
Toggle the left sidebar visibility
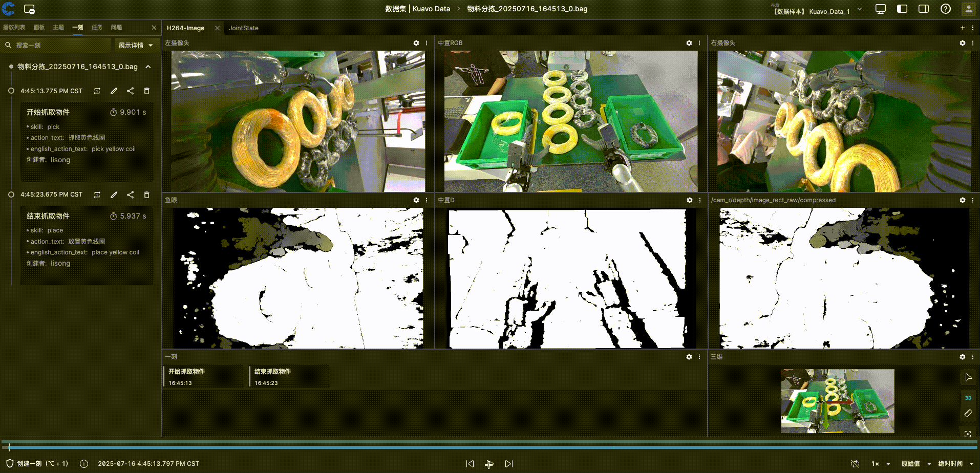[902, 9]
